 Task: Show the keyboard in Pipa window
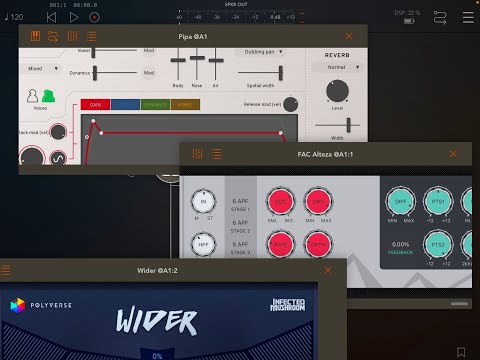pyautogui.click(x=35, y=36)
